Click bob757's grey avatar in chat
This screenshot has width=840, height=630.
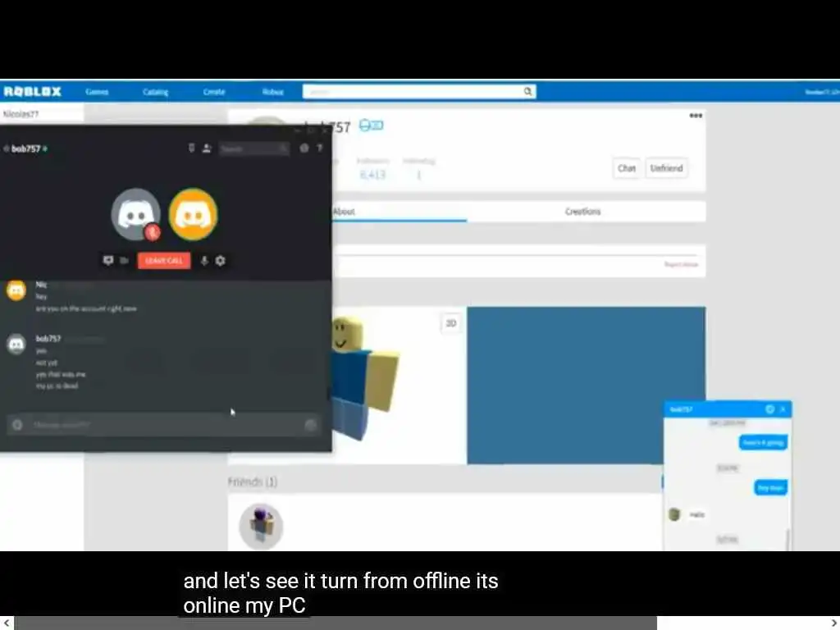tap(16, 344)
